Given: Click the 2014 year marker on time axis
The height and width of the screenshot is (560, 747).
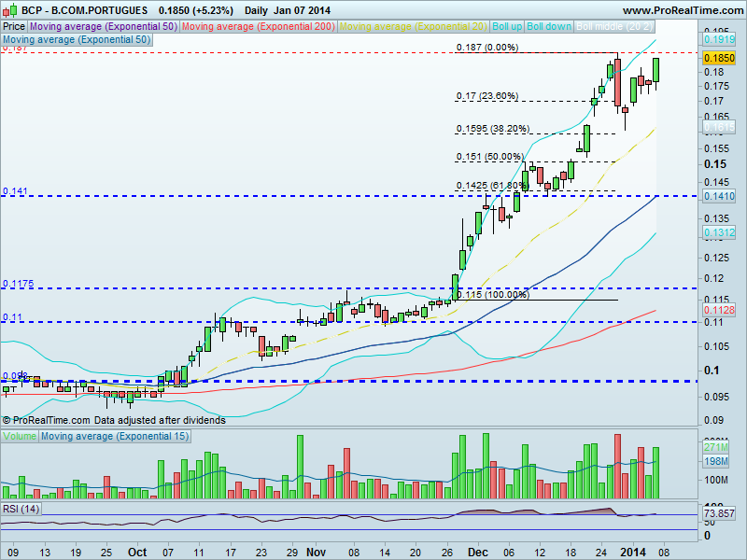Looking at the screenshot, I should coord(632,553).
